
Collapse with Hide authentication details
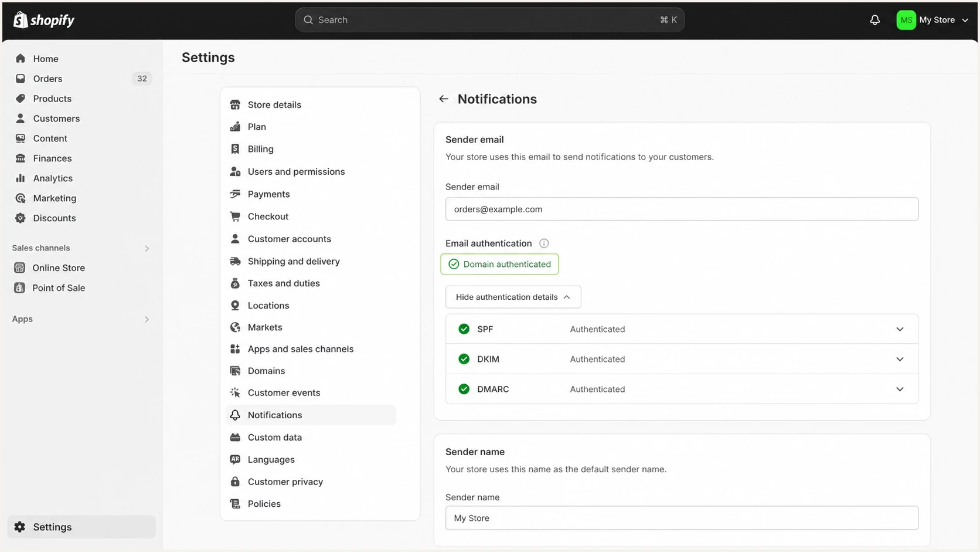point(513,297)
